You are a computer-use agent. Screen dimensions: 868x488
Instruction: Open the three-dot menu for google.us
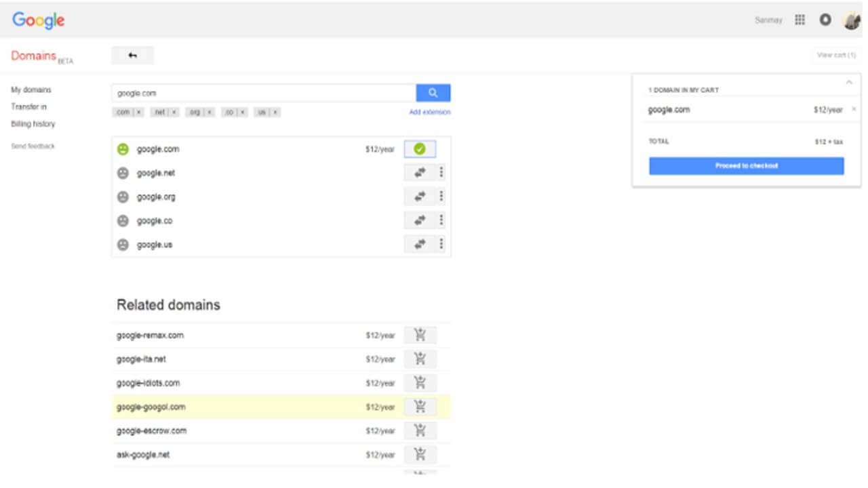coord(441,244)
